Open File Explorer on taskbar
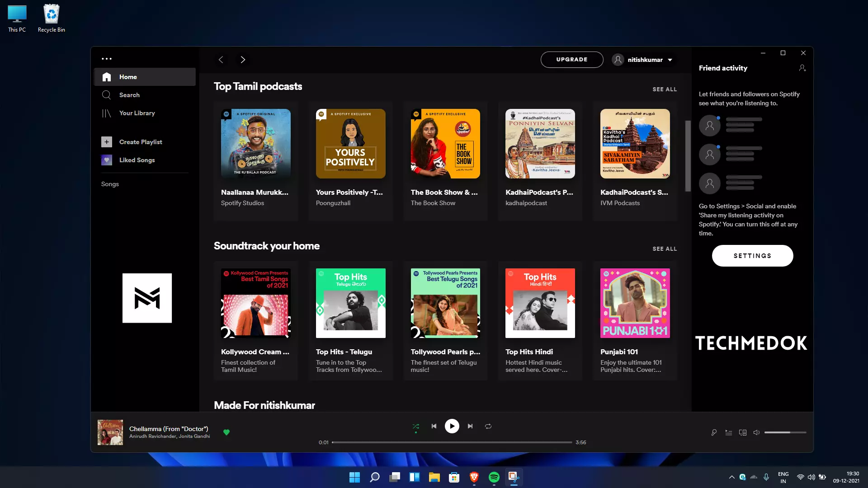Viewport: 868px width, 488px height. 434,477
